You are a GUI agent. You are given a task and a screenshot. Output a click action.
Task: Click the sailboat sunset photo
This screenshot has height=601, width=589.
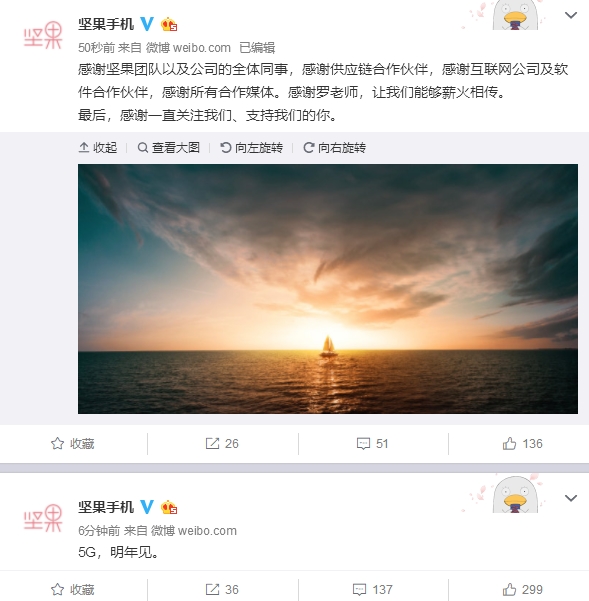coord(328,289)
